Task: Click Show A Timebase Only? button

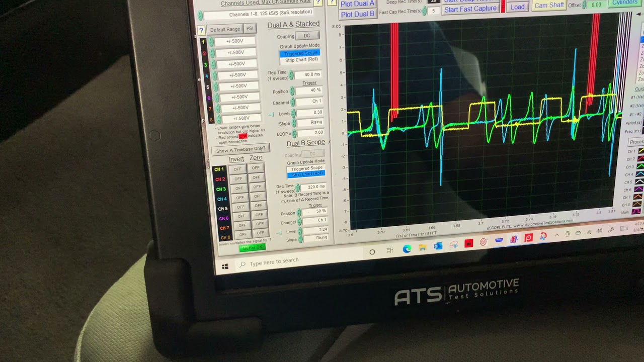Action: [x=241, y=149]
